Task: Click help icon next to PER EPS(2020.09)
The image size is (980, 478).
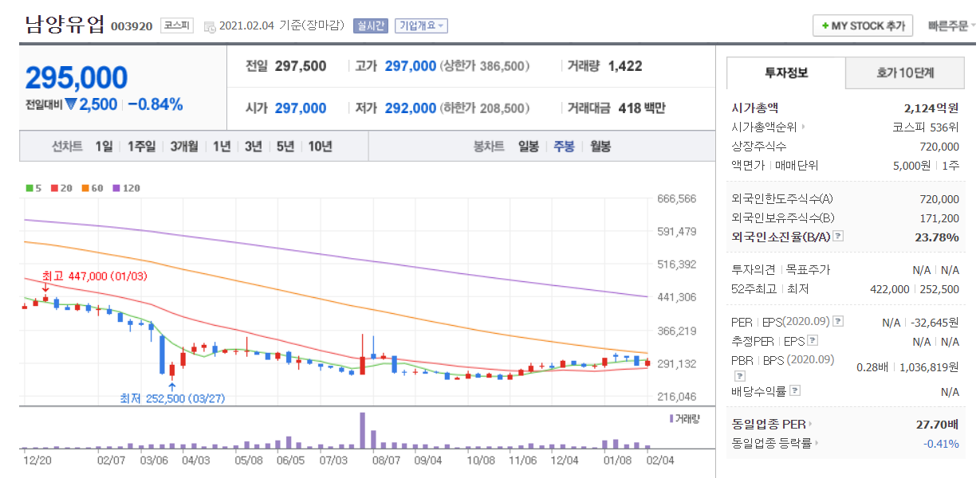Action: click(x=838, y=322)
